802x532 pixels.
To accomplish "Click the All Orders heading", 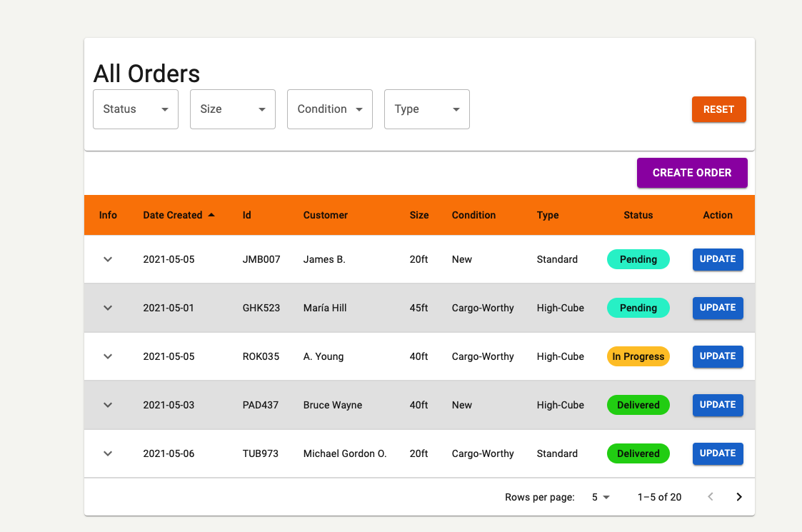I will point(147,74).
